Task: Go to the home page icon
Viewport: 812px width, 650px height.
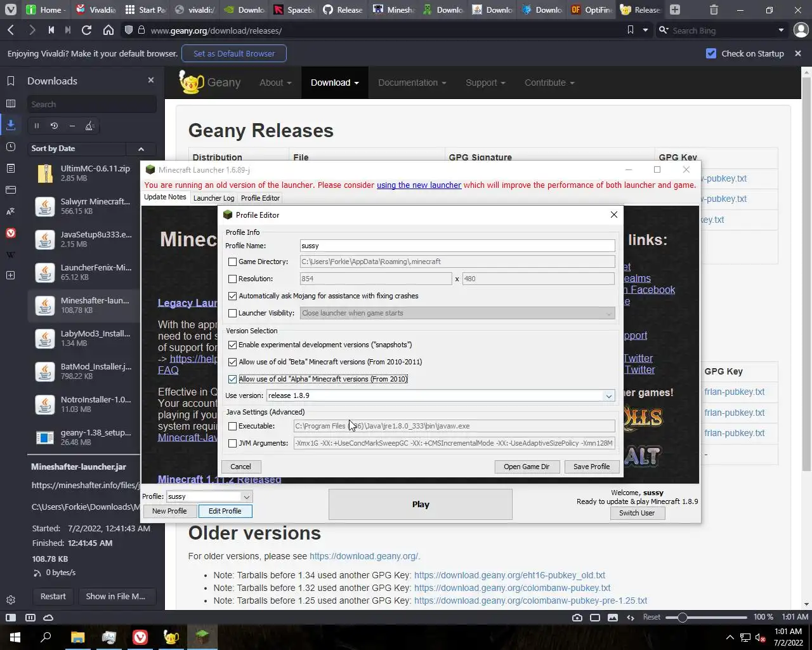Action: click(x=108, y=30)
